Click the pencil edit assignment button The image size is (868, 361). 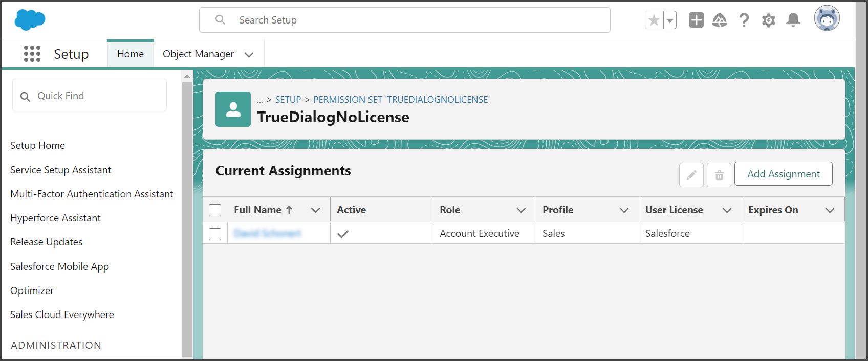[691, 175]
